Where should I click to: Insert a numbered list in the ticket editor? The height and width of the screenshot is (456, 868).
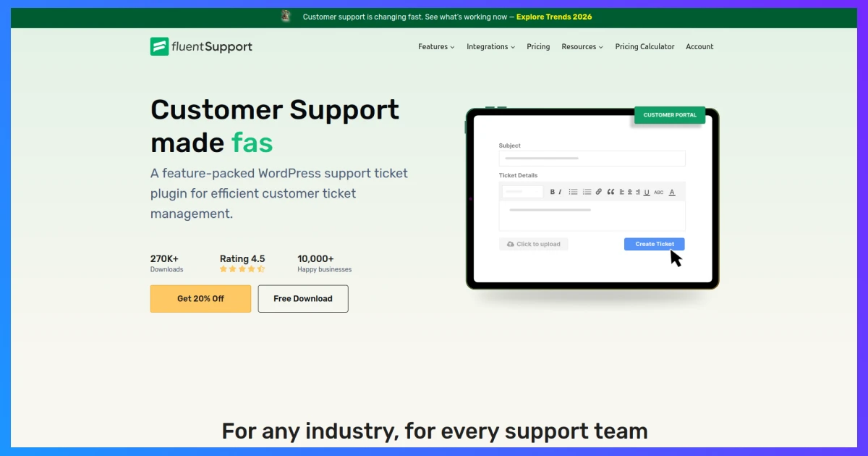click(587, 192)
